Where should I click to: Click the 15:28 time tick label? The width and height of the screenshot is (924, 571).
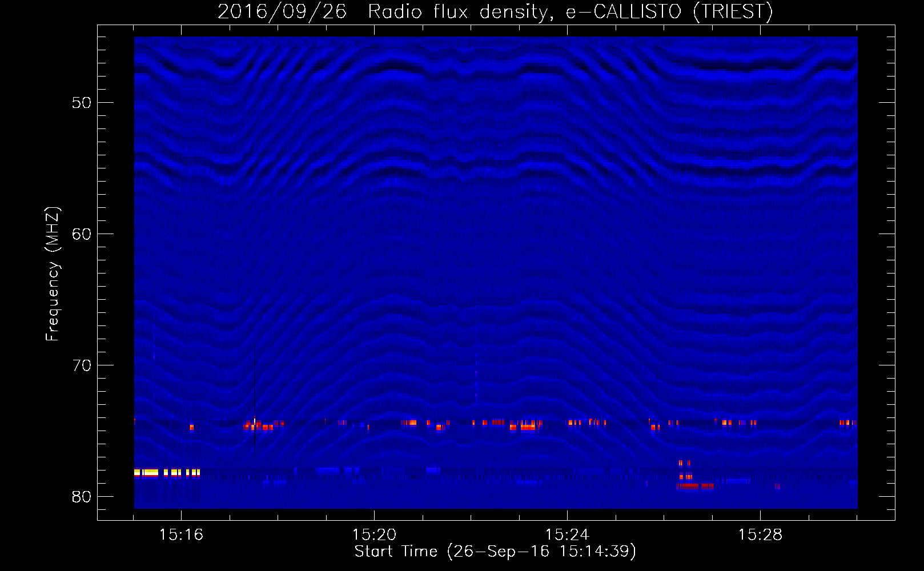click(x=760, y=535)
